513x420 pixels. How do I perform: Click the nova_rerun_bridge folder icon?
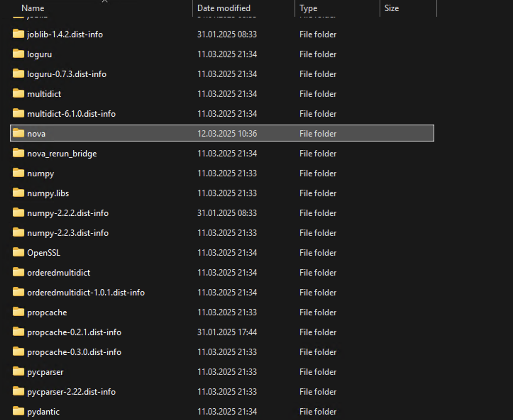[18, 153]
